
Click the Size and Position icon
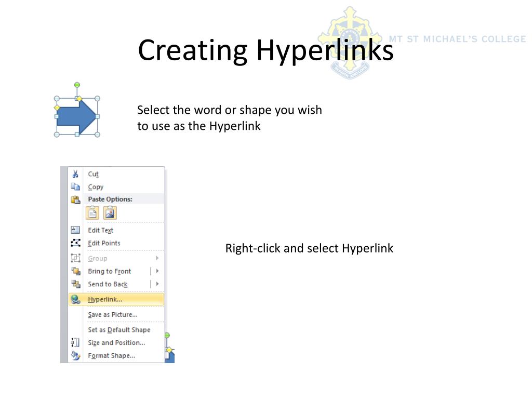(x=75, y=342)
